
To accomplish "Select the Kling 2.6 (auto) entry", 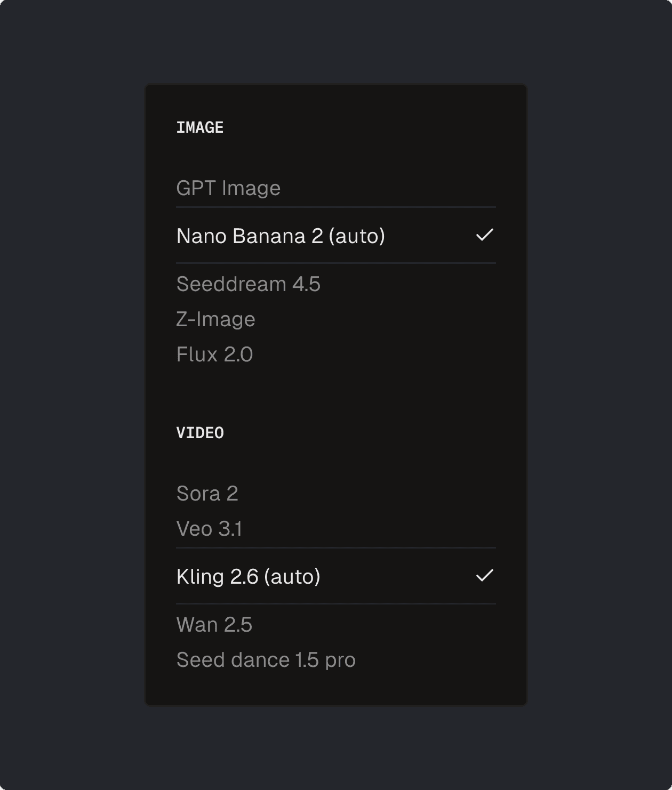I will [x=248, y=577].
